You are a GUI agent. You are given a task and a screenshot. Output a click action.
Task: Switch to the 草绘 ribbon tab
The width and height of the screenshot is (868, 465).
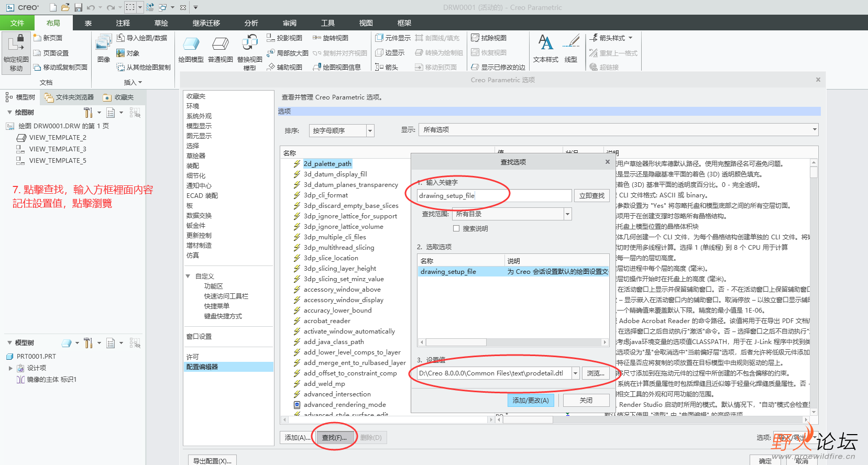(x=161, y=23)
